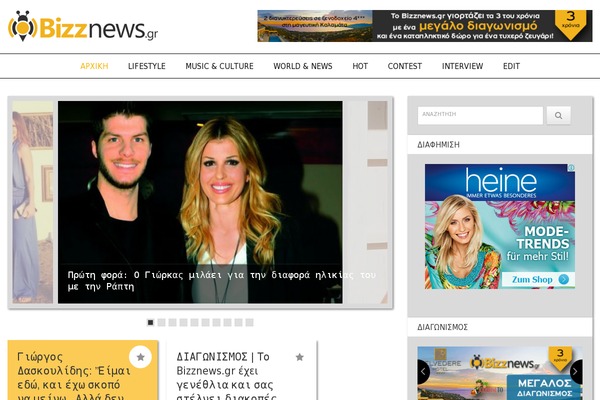The height and width of the screenshot is (400, 600).
Task: Click the AdChoices icon on heine ad
Action: (571, 168)
